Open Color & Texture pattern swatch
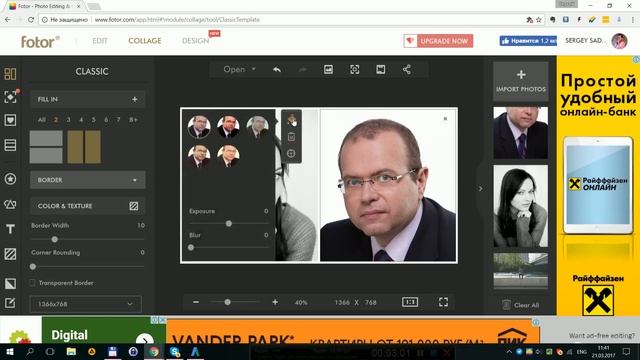 coord(133,206)
